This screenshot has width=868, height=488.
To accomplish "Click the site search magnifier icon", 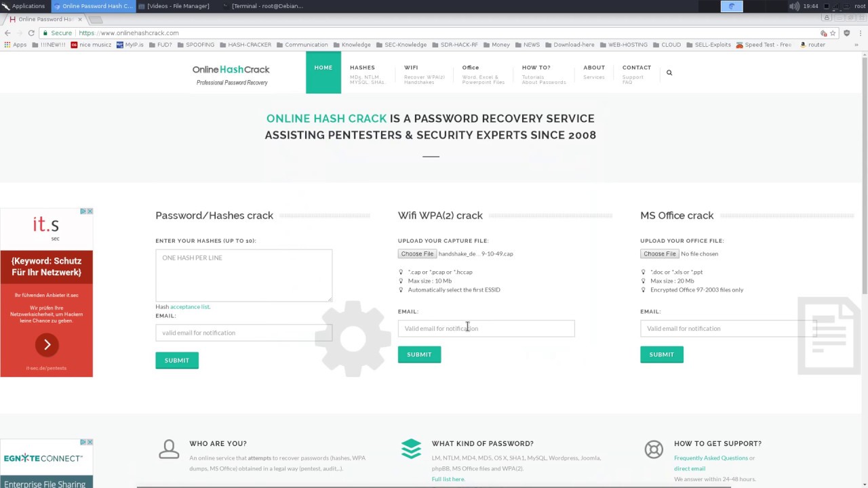I will (x=669, y=73).
